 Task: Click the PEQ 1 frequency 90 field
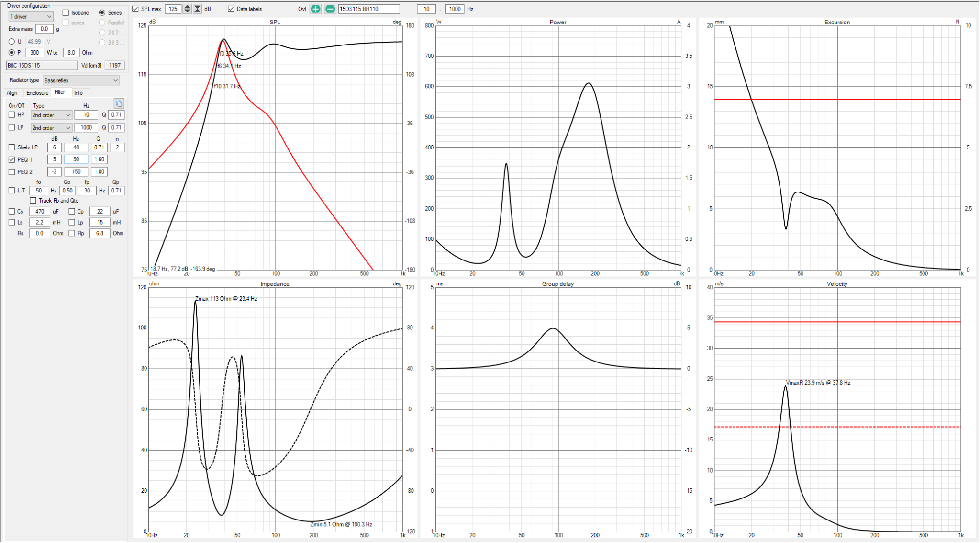(x=76, y=159)
